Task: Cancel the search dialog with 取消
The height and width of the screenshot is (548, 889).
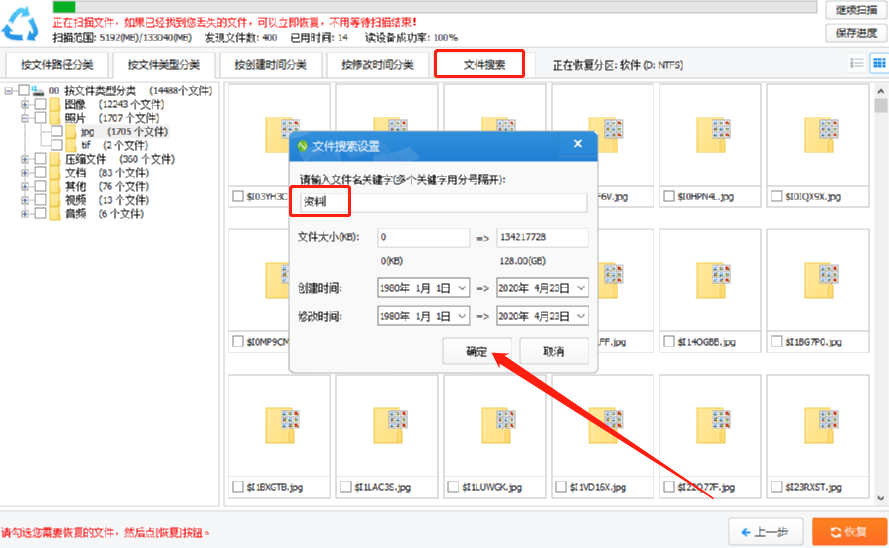Action: coord(553,351)
